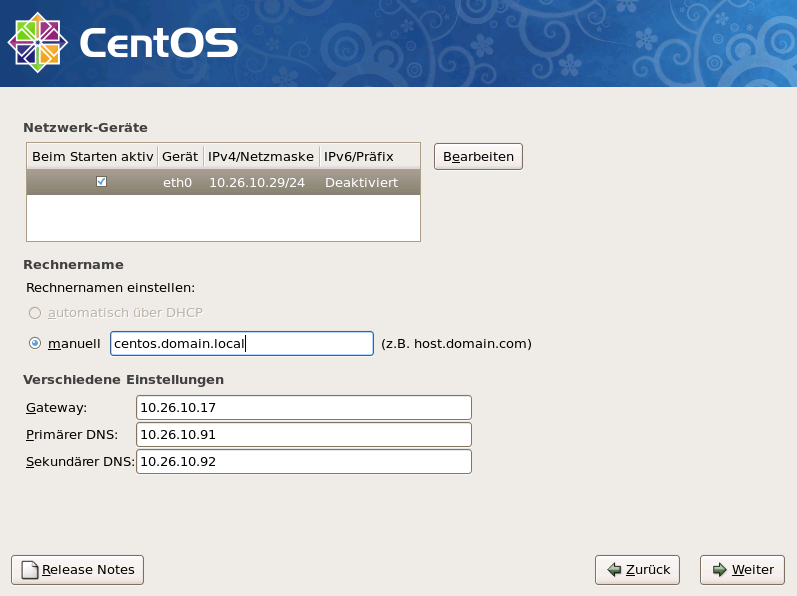Screen dimensions: 797x596
Task: Toggle the eth0 'Beim Starten aktiv' checkbox
Action: click(x=101, y=182)
